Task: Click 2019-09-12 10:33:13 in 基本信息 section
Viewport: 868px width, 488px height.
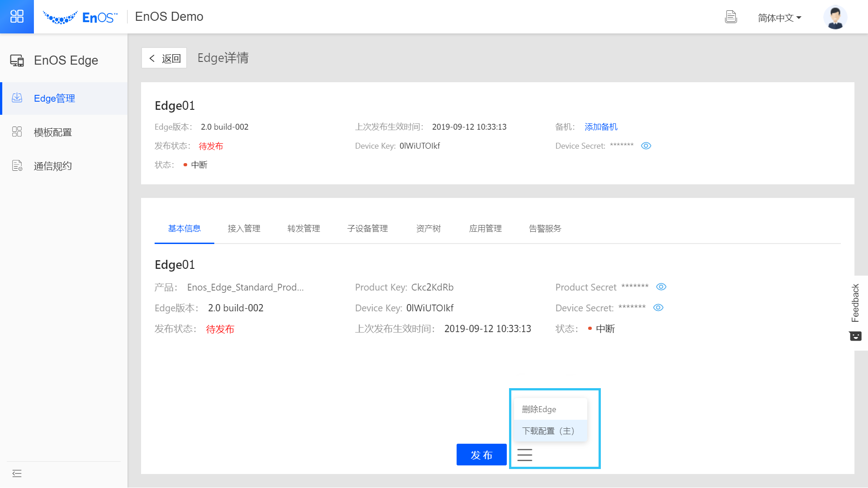Action: (488, 329)
